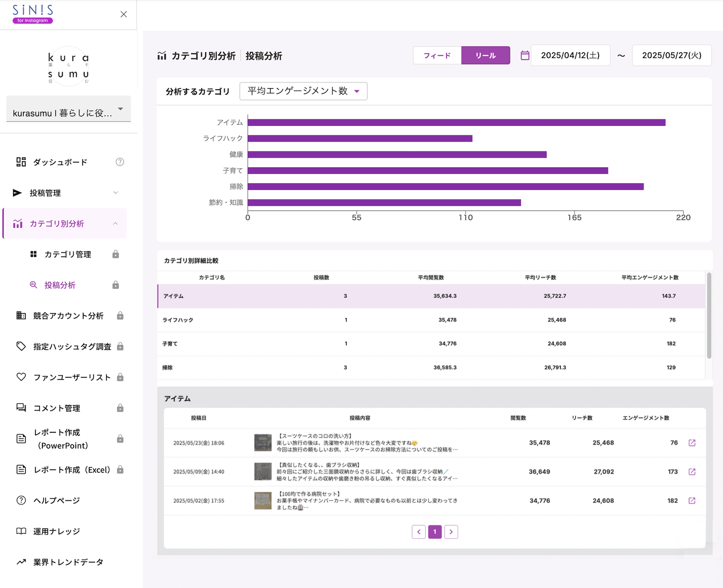Click the category table vertical scrollbar
The height and width of the screenshot is (588, 723).
[709, 316]
